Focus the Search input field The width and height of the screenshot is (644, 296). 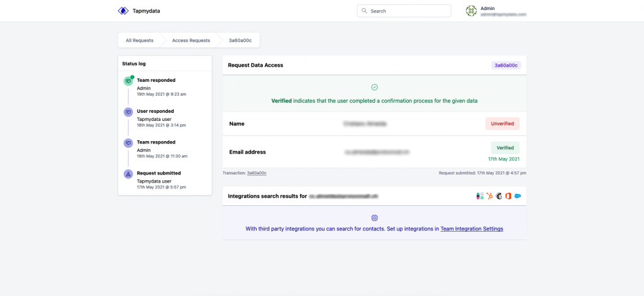click(404, 11)
